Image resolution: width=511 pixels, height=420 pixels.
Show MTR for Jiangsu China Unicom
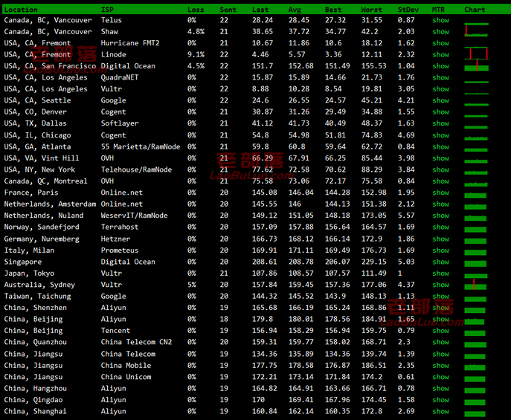pyautogui.click(x=440, y=377)
